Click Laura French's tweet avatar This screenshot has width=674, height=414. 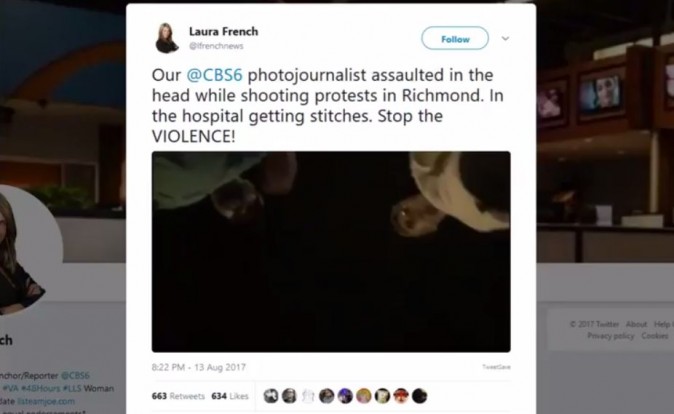click(x=167, y=38)
